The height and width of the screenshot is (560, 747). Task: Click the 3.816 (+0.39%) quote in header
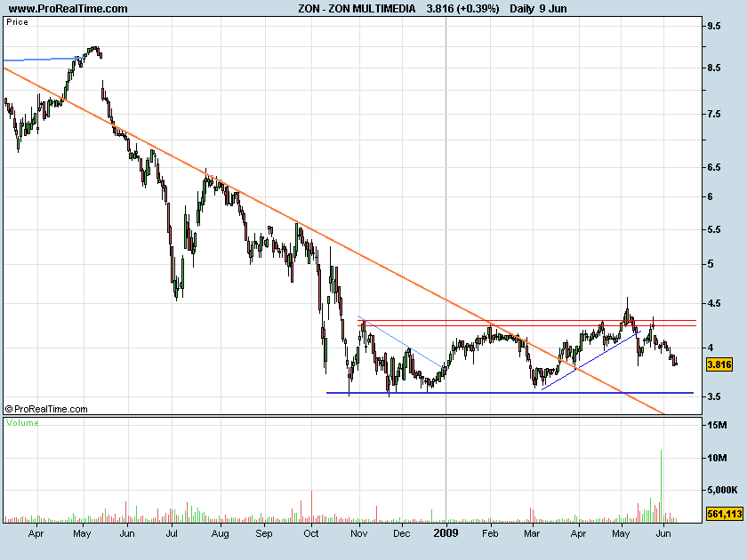pos(463,9)
